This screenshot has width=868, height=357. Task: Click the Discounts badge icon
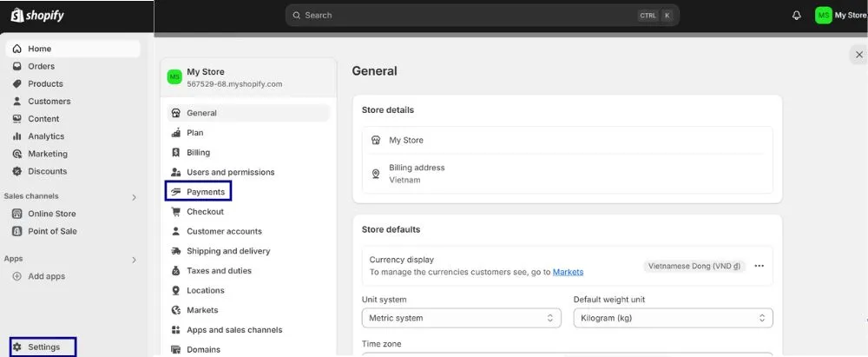pos(17,171)
